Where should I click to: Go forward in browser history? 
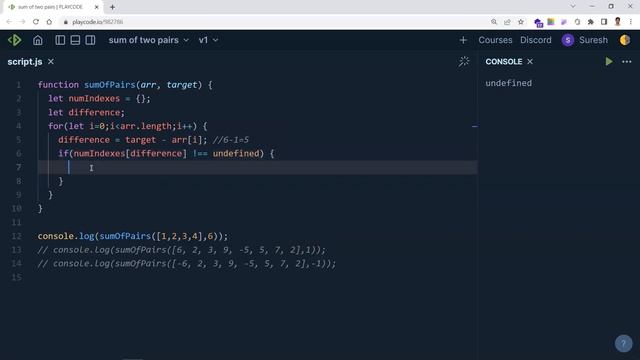click(22, 22)
